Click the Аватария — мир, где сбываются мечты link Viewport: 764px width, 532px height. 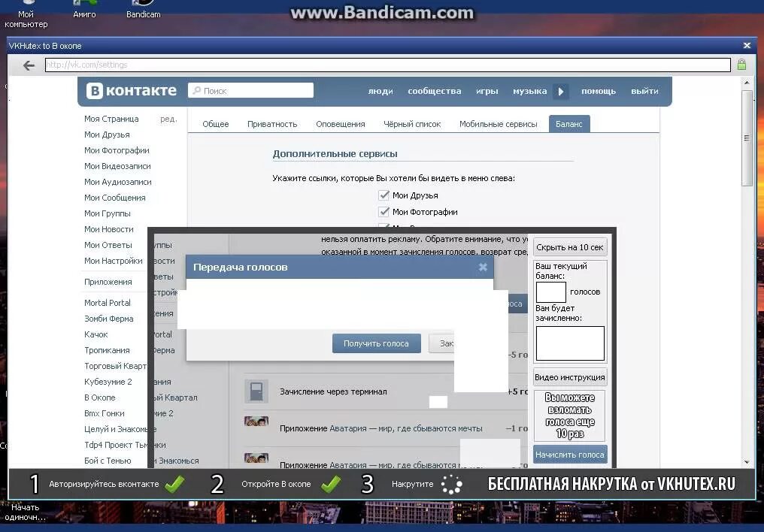click(406, 428)
